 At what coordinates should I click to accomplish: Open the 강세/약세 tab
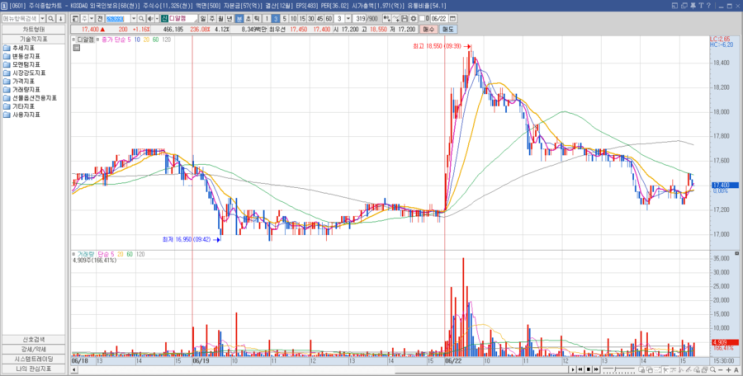(x=33, y=349)
